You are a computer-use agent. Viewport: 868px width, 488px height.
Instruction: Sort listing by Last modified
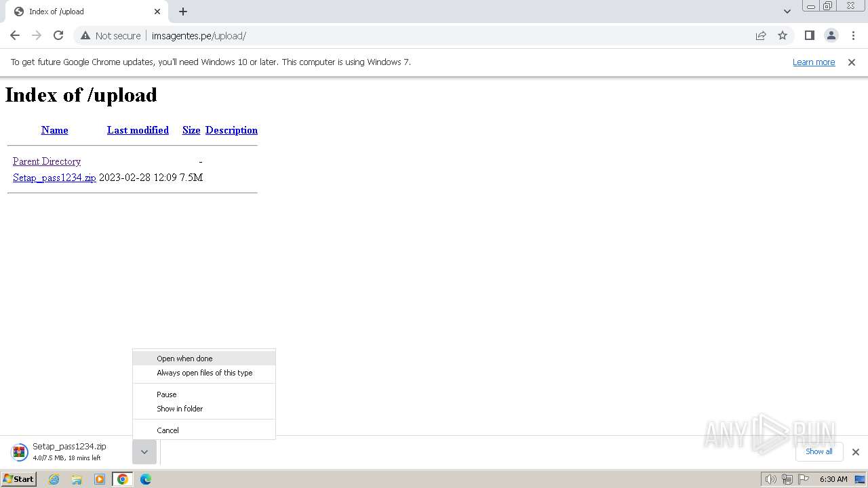click(x=138, y=130)
